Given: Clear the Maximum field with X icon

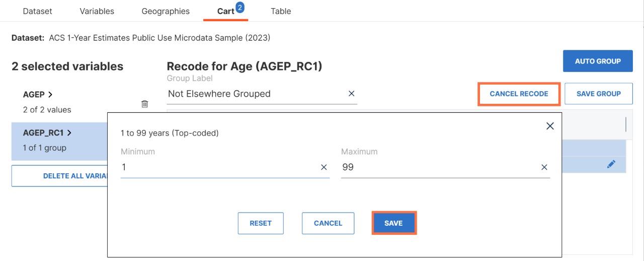Looking at the screenshot, I should [x=544, y=167].
